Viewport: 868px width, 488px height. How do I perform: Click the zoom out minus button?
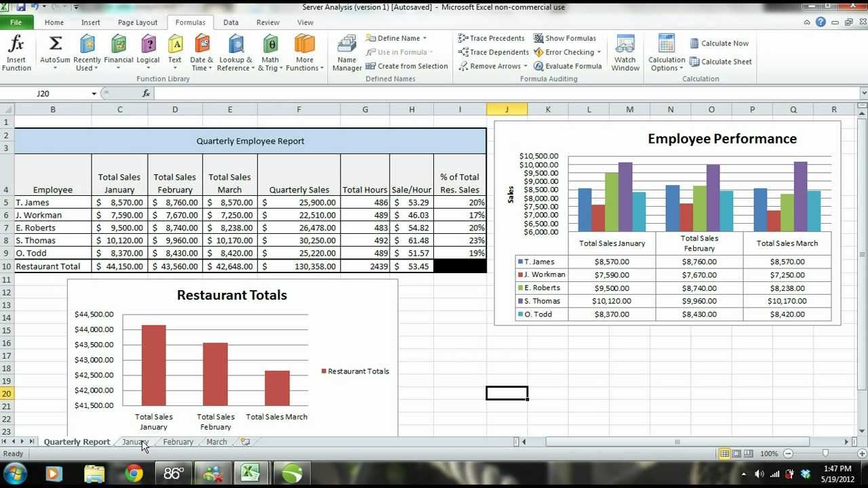789,453
